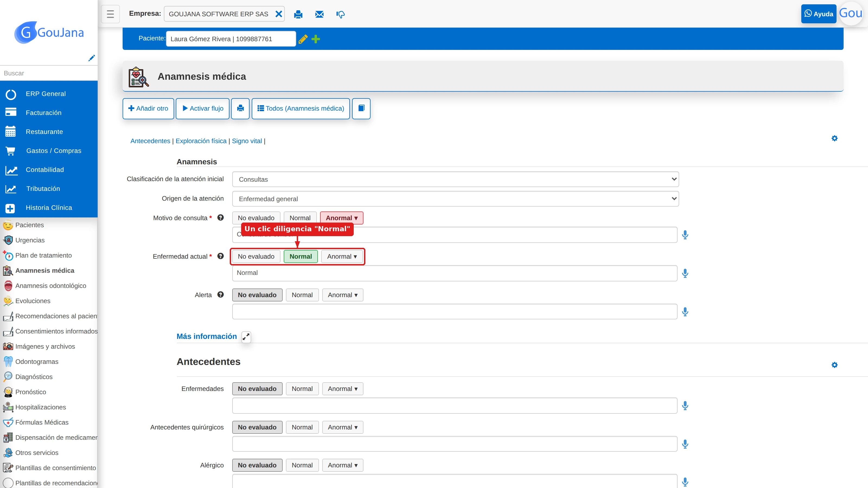The height and width of the screenshot is (488, 868).
Task: Open Origen de la atención dropdown
Action: pyautogui.click(x=455, y=199)
